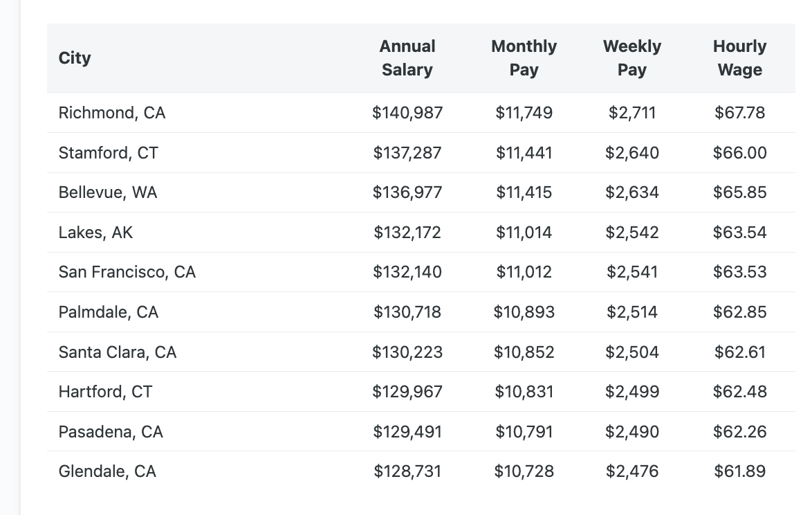
Task: Select the Pasadena, CA row label
Action: click(x=111, y=432)
